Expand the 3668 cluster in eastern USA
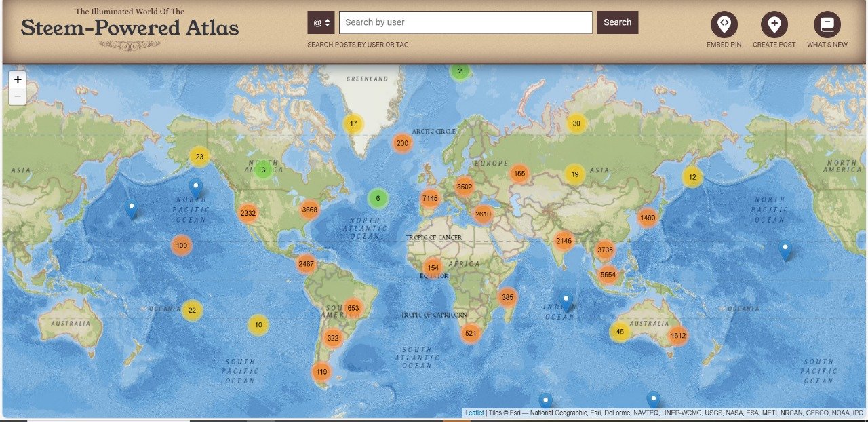Screen dimensions: 868x422 tap(309, 210)
